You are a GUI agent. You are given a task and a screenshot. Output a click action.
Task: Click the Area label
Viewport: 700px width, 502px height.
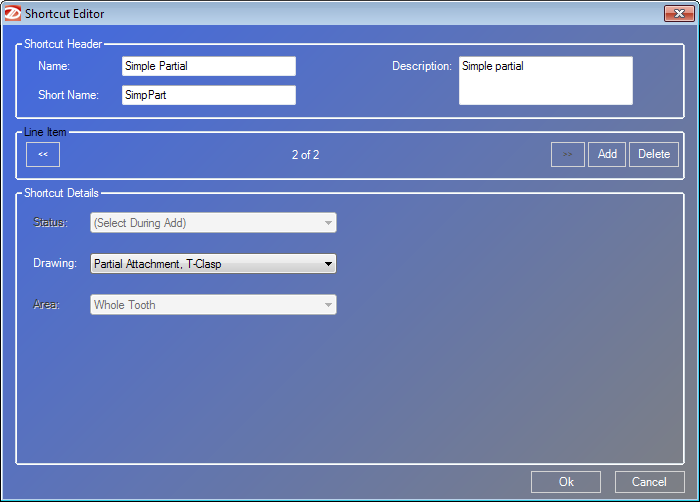click(x=46, y=305)
